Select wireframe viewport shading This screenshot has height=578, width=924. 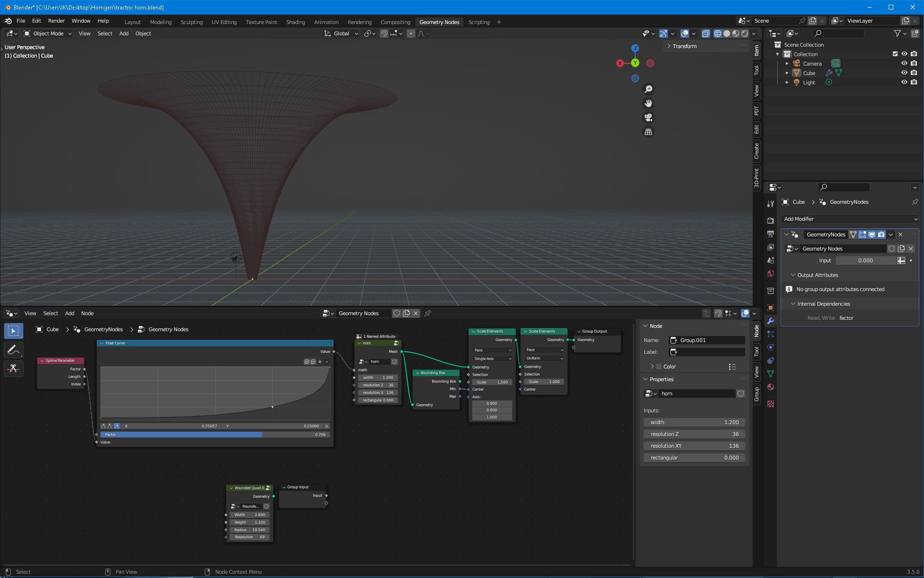click(718, 34)
